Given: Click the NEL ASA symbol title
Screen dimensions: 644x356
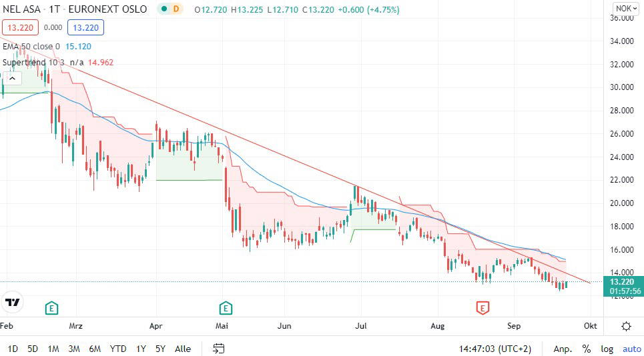Looking at the screenshot, I should tap(21, 9).
